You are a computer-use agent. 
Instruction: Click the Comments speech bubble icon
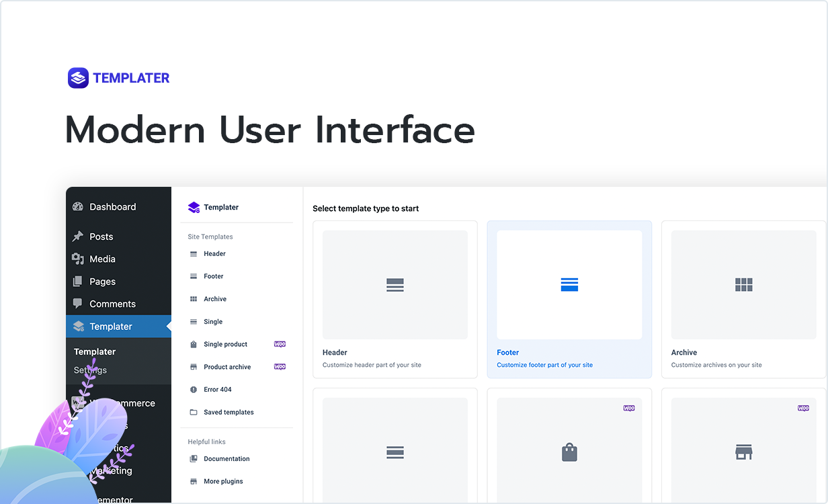78,304
